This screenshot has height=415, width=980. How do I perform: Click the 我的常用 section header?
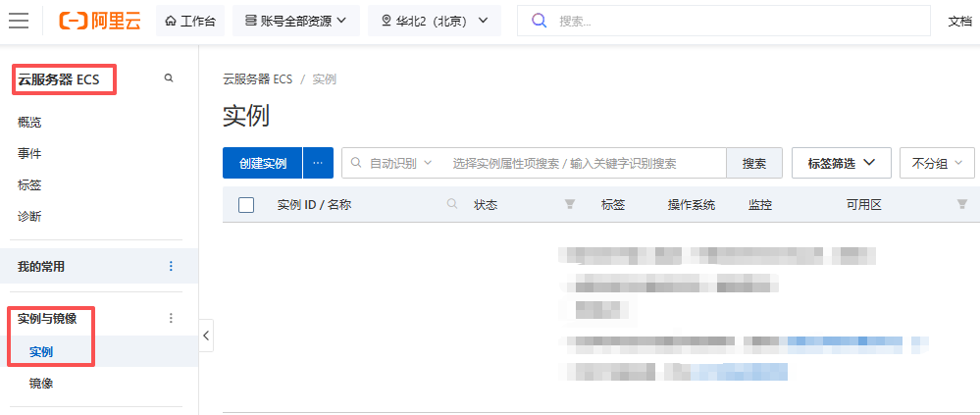tap(41, 266)
